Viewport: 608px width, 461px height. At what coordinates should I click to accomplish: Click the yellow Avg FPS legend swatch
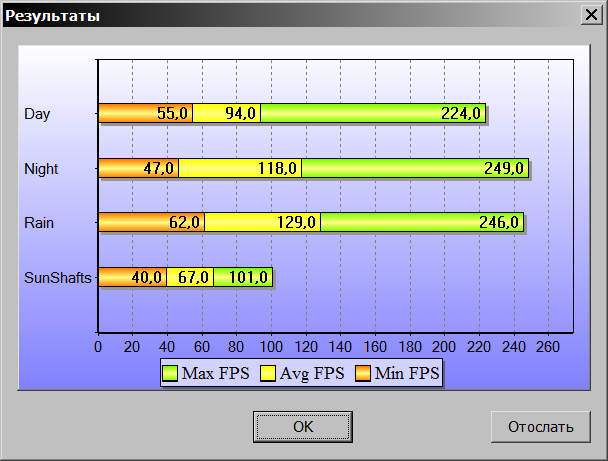(x=269, y=374)
